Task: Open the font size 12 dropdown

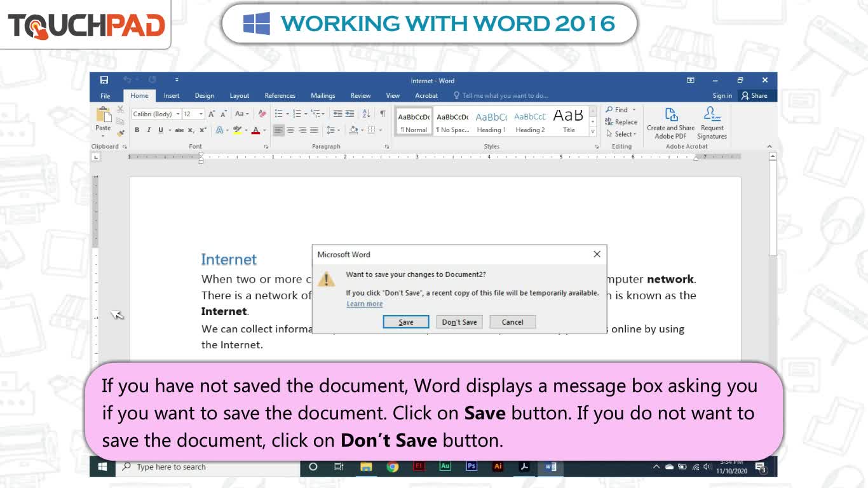Action: pyautogui.click(x=201, y=114)
